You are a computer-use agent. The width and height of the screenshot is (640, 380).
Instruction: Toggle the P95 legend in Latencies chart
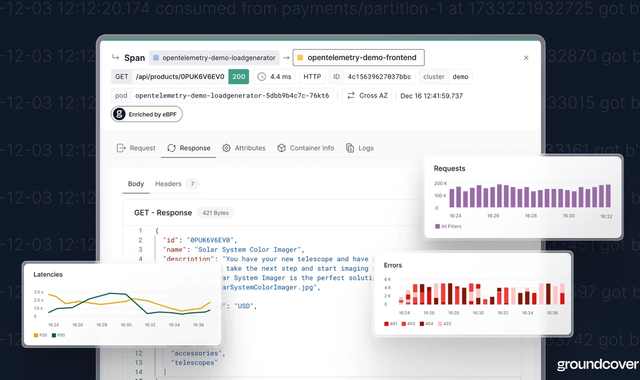(59, 336)
